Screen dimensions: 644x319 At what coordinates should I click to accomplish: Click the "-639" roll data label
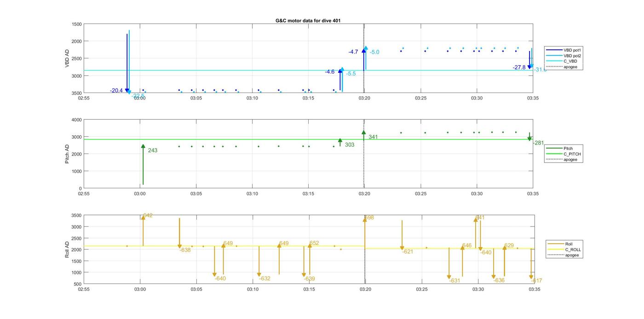pos(309,279)
